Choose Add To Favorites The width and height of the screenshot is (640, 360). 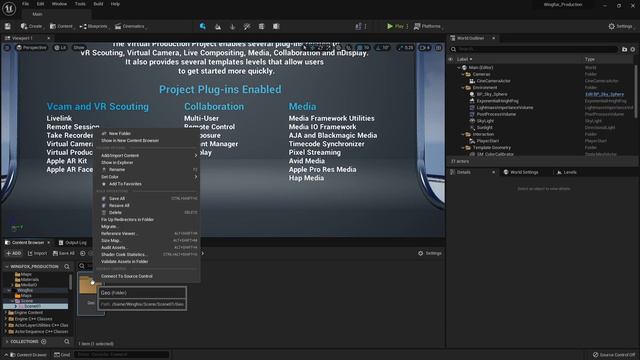pyautogui.click(x=125, y=184)
